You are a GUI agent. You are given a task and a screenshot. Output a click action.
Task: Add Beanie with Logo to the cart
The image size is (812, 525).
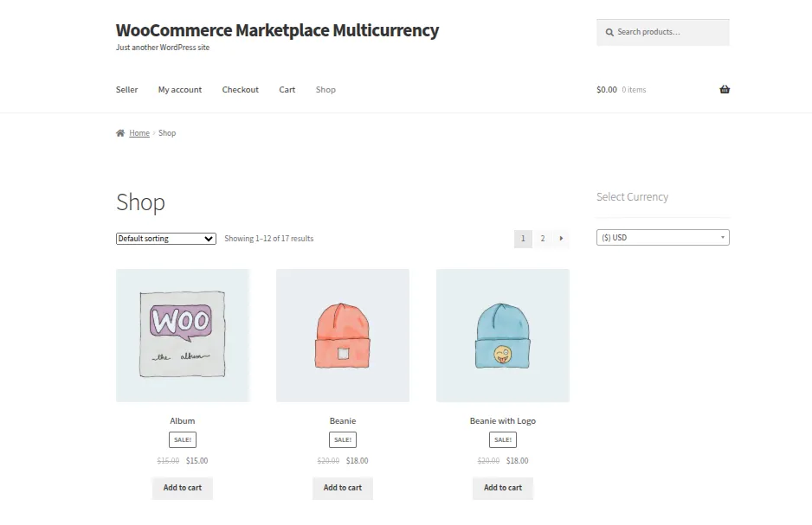click(x=503, y=488)
